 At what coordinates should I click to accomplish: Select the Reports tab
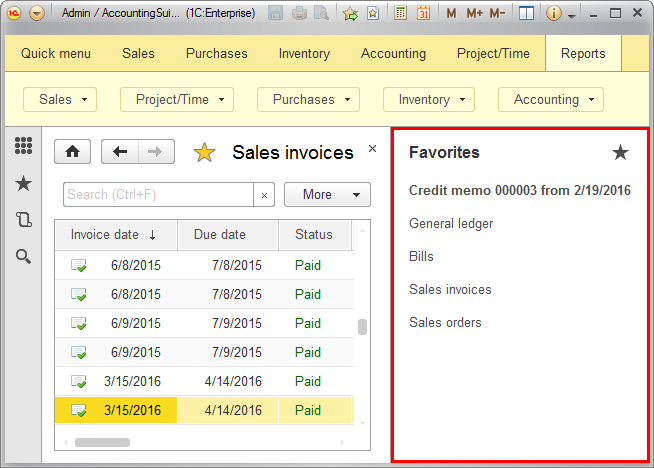[x=583, y=53]
